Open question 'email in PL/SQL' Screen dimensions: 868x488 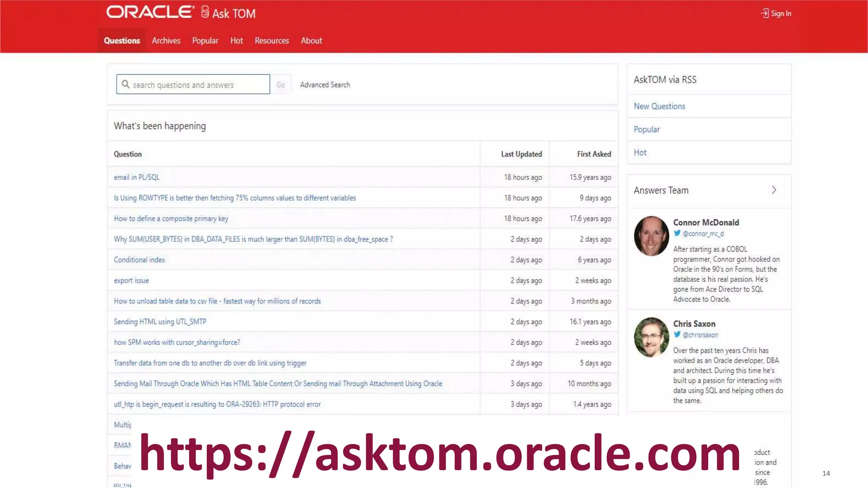coord(137,177)
